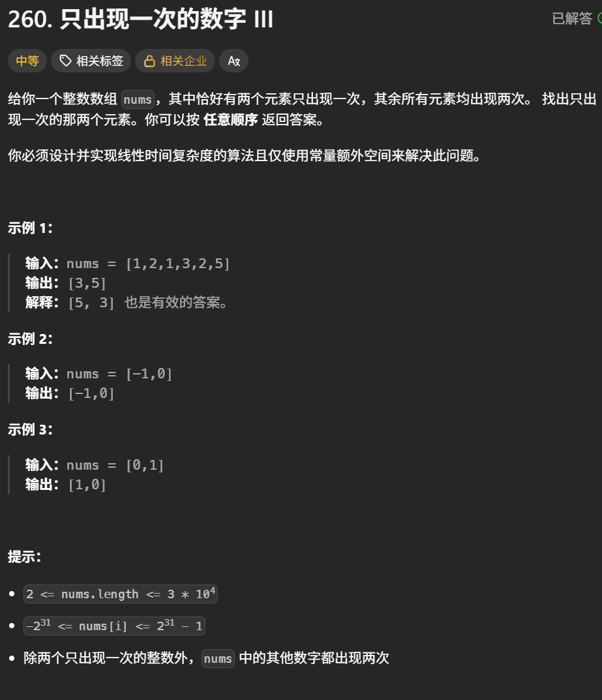This screenshot has width=602, height=700.
Task: Click the nums chip in the last bullet
Action: coord(217,658)
